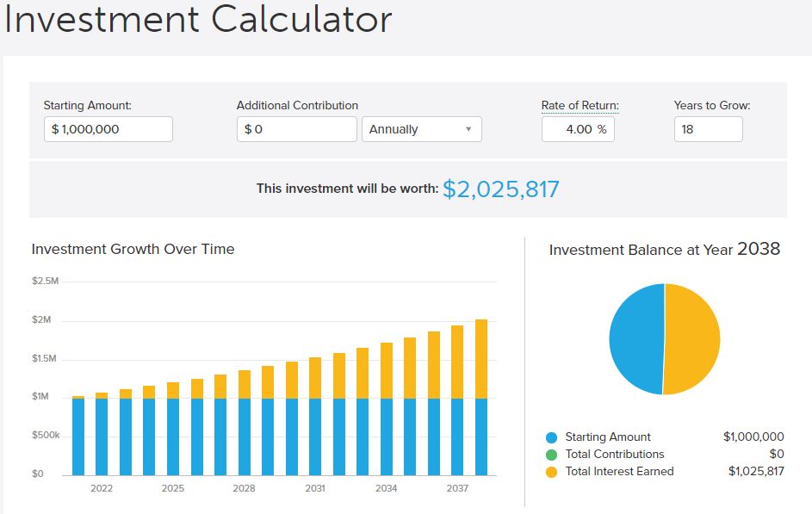Screen dimensions: 812x514
Task: Click the yellow interest segment of the last bar
Action: coord(481,357)
